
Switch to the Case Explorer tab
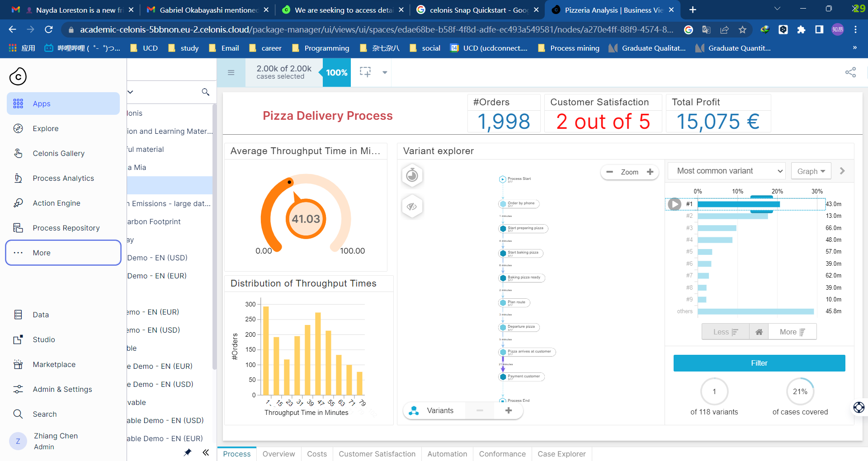pyautogui.click(x=561, y=454)
